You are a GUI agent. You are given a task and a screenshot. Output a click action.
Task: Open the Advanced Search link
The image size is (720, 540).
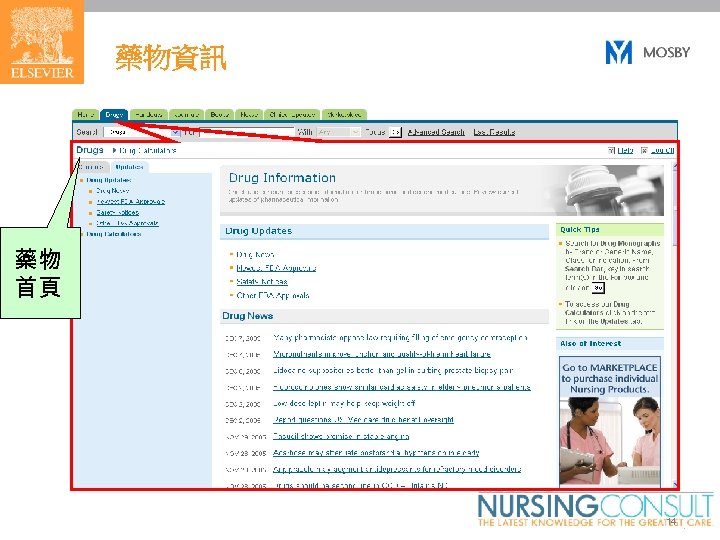click(436, 132)
